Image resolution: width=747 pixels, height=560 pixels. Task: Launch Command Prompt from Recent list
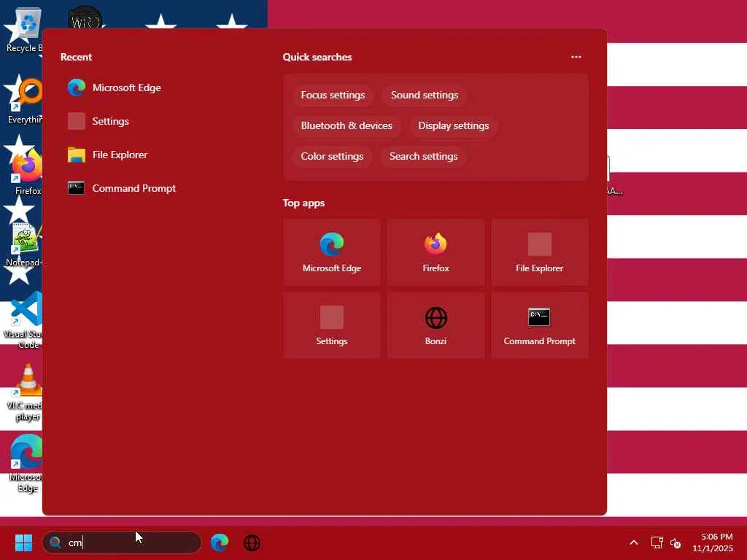click(x=122, y=188)
